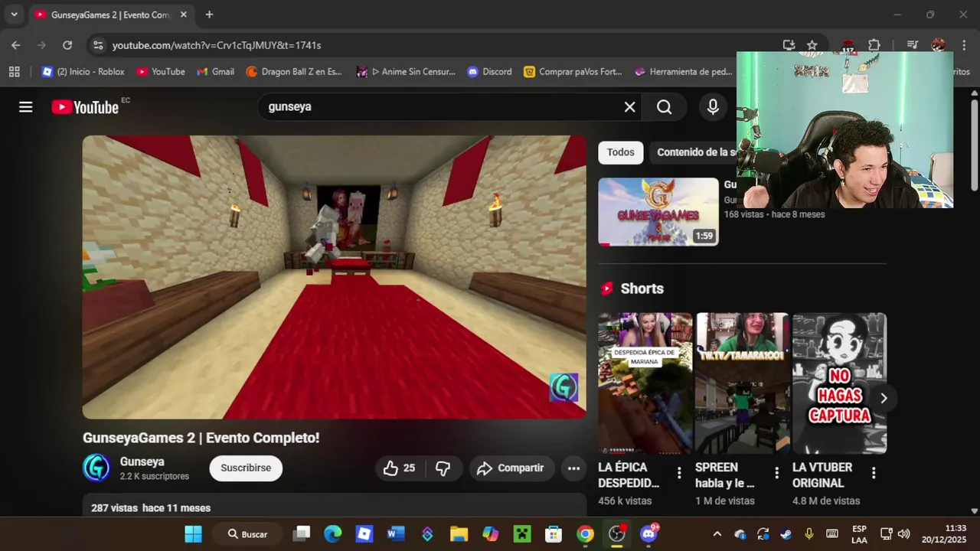The width and height of the screenshot is (980, 551).
Task: Switch to OBS Studio in the taskbar
Action: click(x=617, y=534)
